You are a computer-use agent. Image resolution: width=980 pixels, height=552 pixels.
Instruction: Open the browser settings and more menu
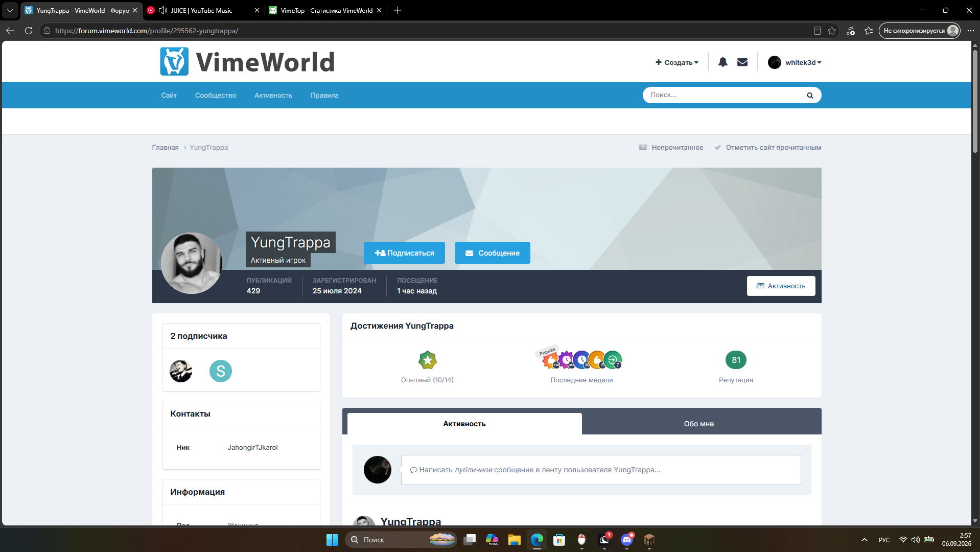971,31
